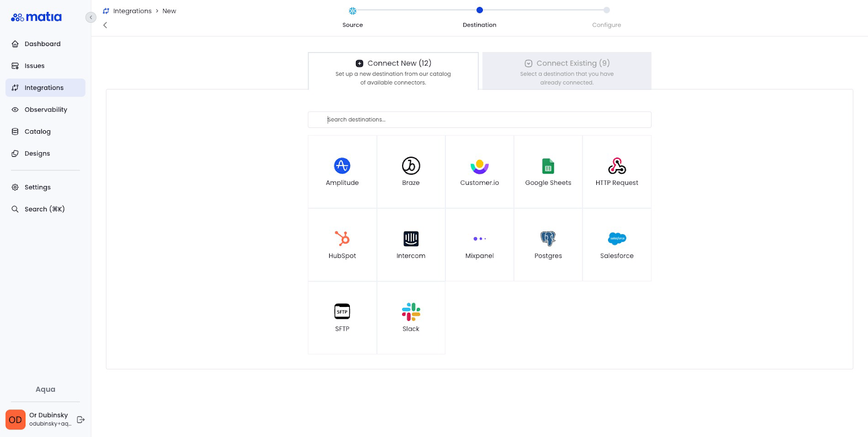Pick the Customer.io destination icon
Image resolution: width=868 pixels, height=437 pixels.
pyautogui.click(x=480, y=166)
